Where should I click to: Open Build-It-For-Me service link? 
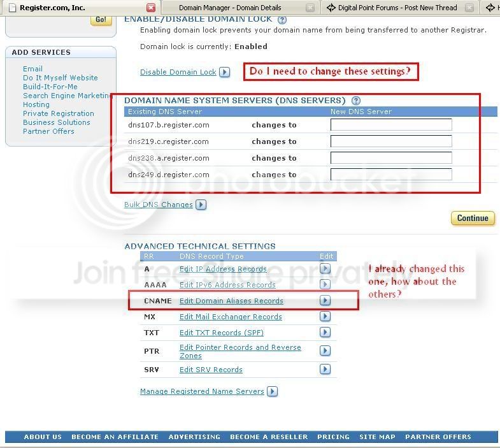tap(50, 87)
